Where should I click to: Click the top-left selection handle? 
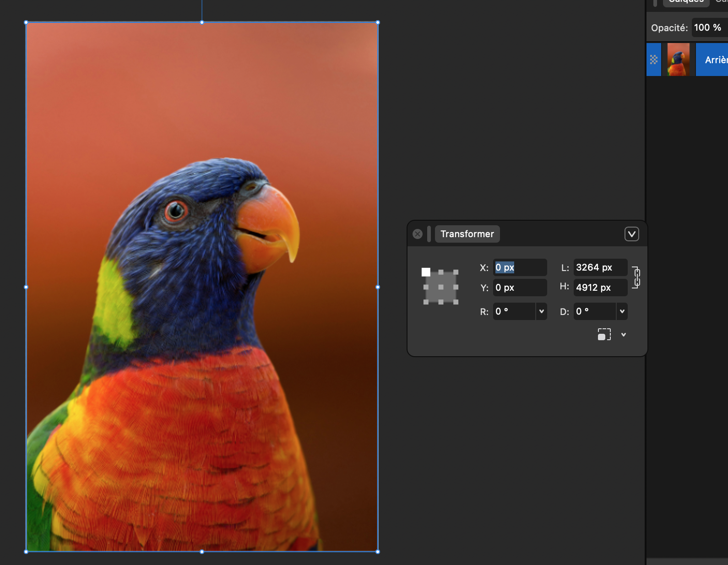coord(26,22)
